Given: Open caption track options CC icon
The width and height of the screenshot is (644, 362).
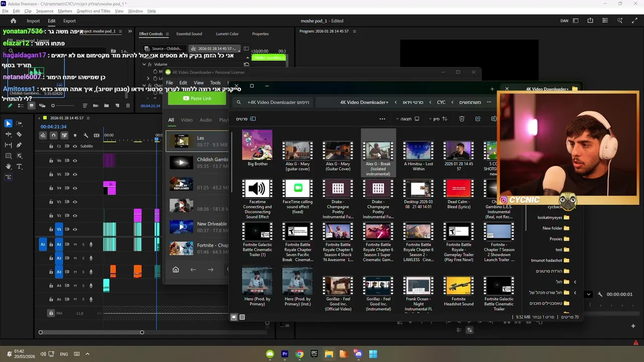Looking at the screenshot, I should tap(96, 135).
